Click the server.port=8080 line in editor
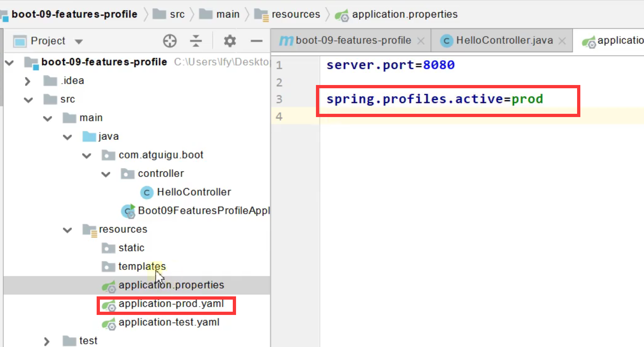 [390, 65]
